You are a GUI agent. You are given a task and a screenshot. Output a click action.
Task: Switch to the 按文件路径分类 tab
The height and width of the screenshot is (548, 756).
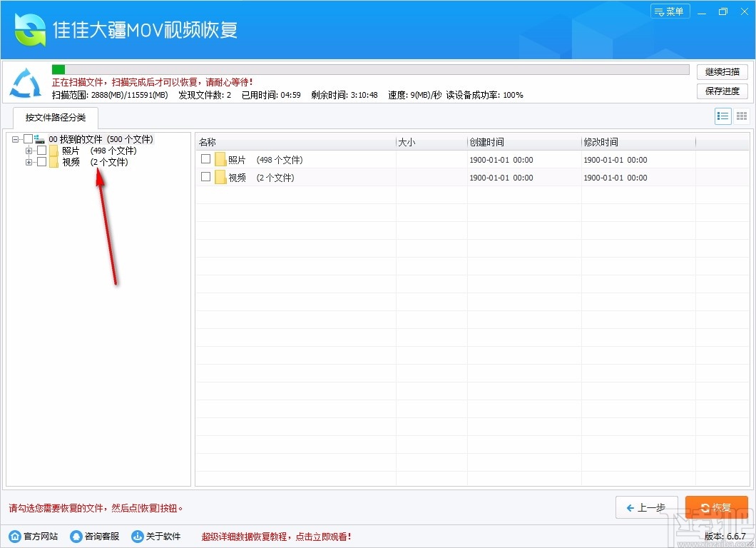[54, 118]
